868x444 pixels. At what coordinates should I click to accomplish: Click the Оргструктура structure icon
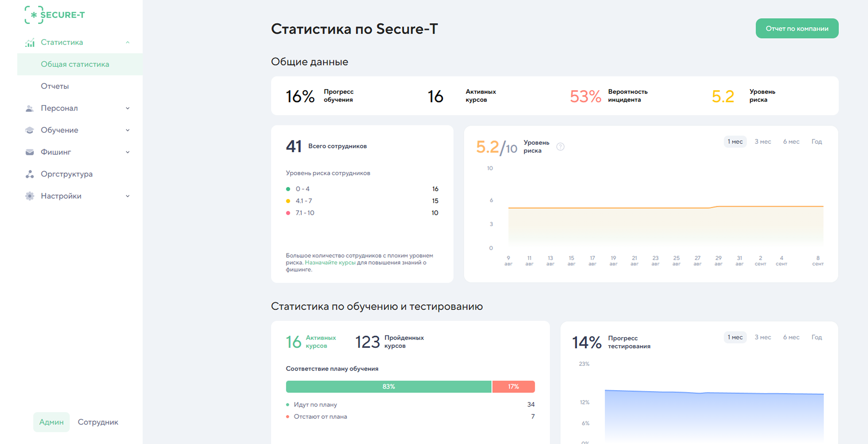(30, 174)
